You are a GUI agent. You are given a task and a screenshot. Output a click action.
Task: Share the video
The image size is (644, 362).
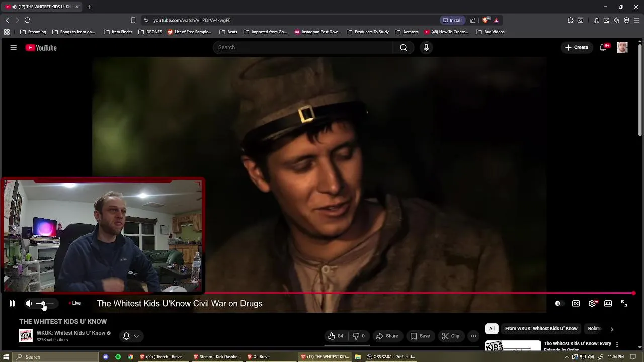tap(387, 336)
